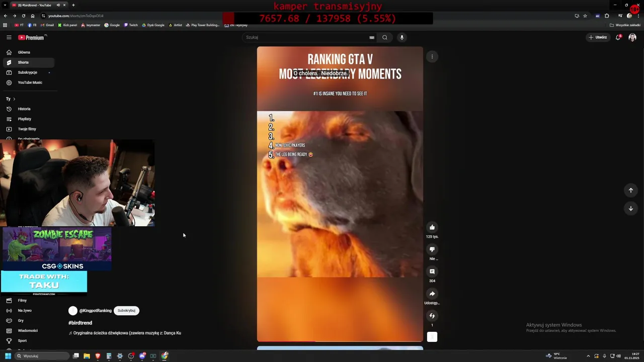Go to next Short with down arrow
644x362 pixels.
(x=630, y=208)
